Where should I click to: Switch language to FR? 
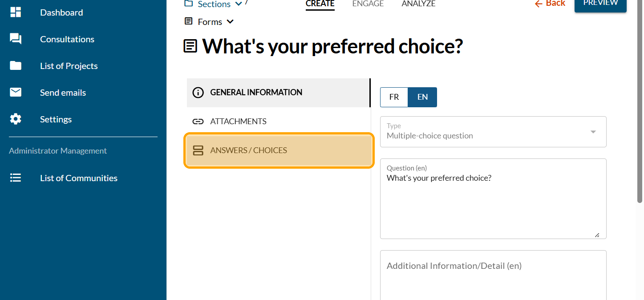[x=394, y=97]
